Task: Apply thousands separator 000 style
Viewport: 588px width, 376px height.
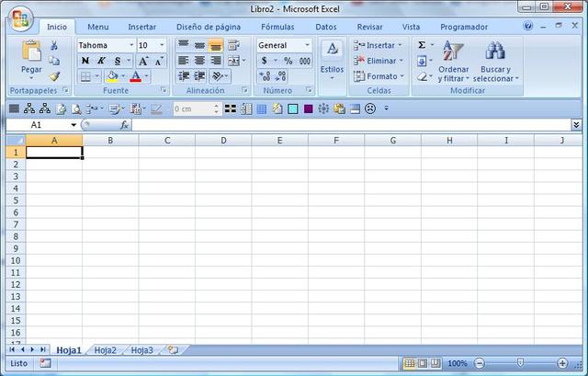Action: pyautogui.click(x=304, y=61)
